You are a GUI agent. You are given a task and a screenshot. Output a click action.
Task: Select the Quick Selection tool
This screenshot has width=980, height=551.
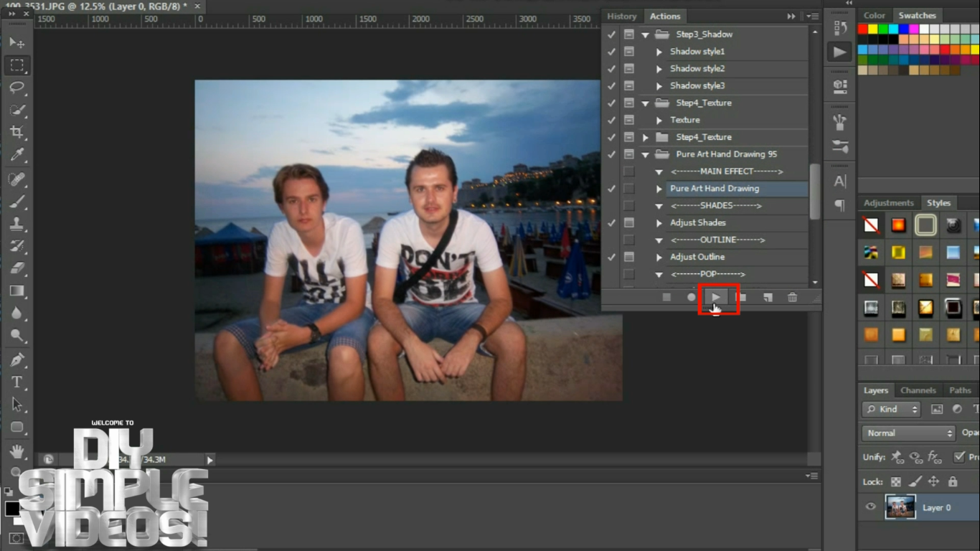pos(17,110)
